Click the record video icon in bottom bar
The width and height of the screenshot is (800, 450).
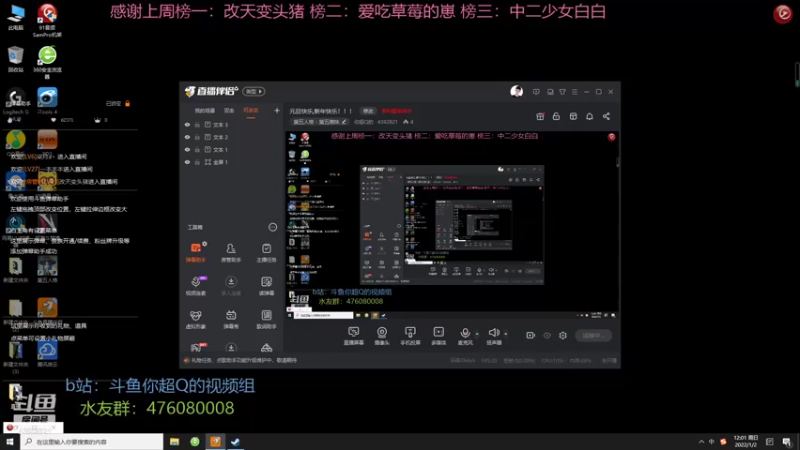(531, 335)
